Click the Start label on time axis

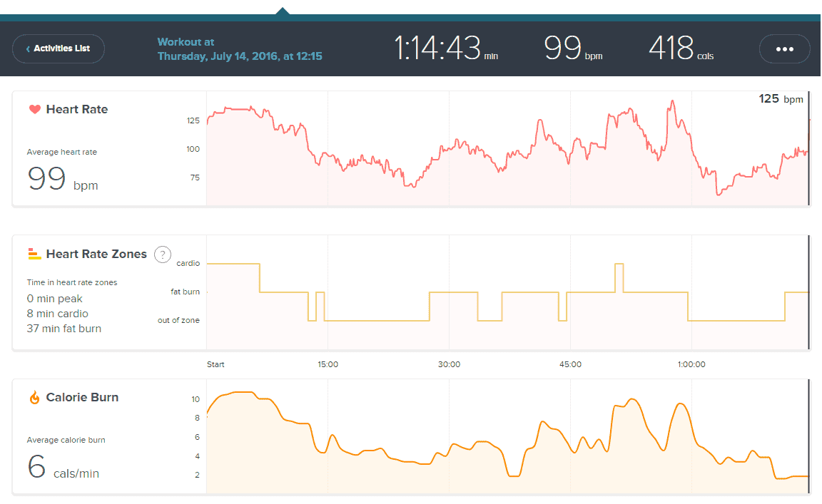click(215, 364)
